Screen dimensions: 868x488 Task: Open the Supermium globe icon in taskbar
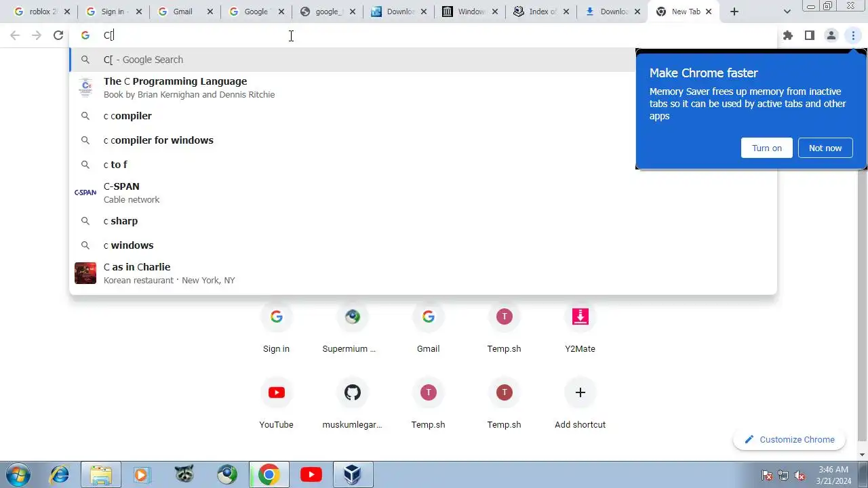pyautogui.click(x=227, y=474)
